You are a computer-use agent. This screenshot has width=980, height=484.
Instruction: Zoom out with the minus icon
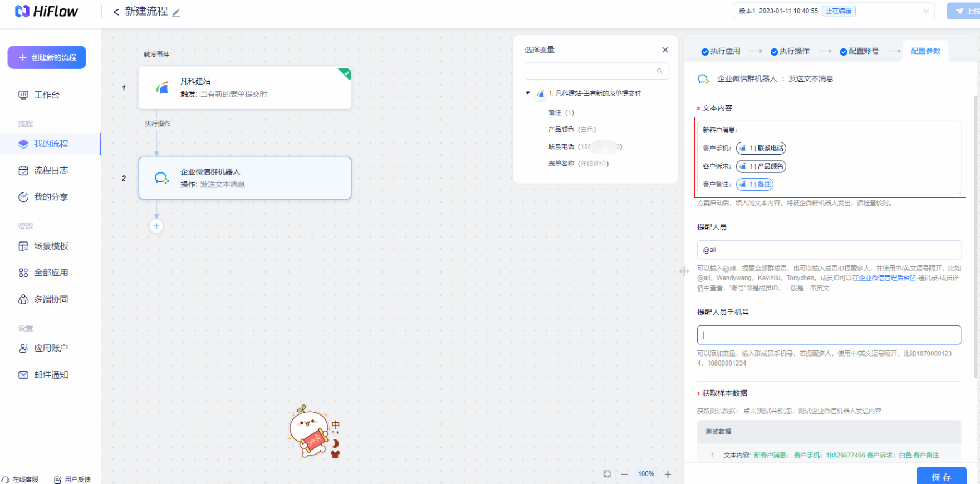tap(624, 475)
